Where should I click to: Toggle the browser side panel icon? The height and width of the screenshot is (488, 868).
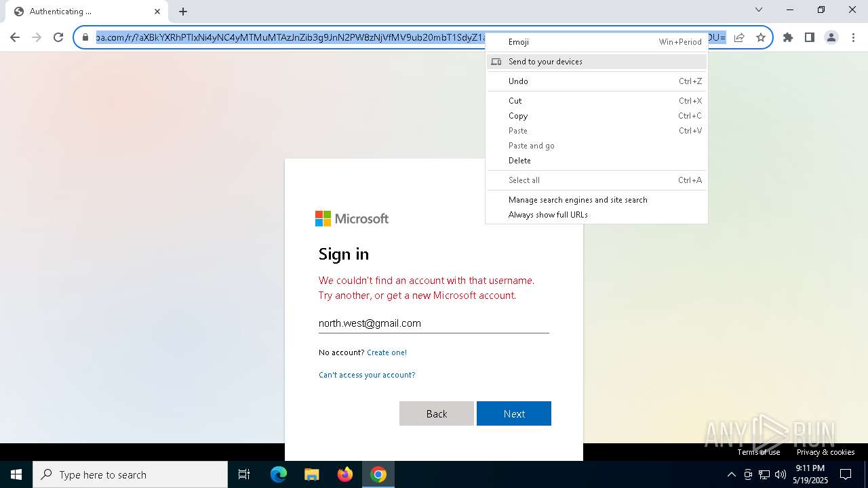(x=810, y=37)
